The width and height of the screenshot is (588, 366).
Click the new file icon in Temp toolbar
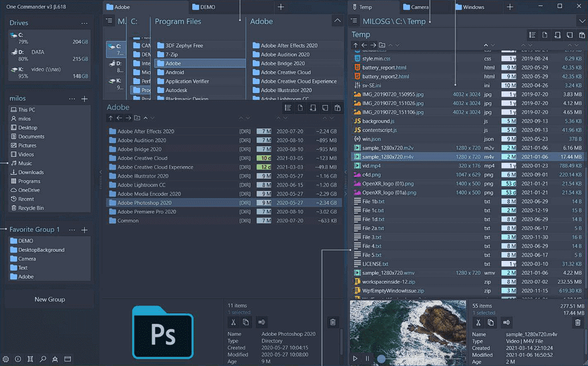545,35
